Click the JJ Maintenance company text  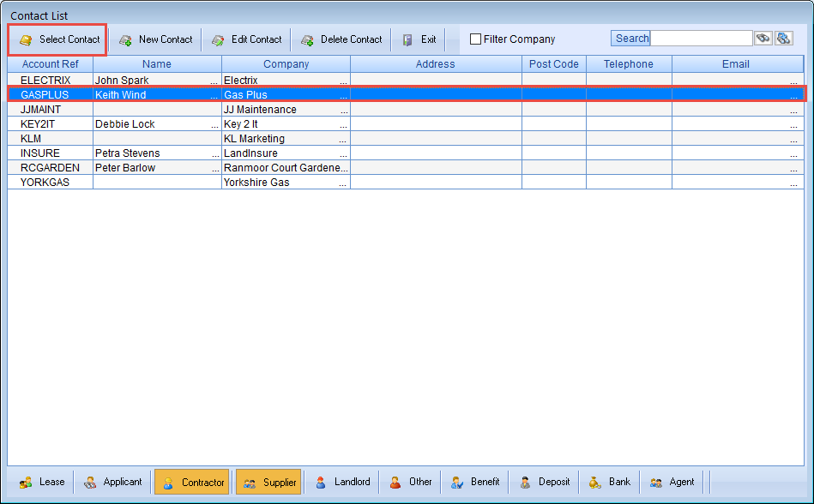point(260,110)
